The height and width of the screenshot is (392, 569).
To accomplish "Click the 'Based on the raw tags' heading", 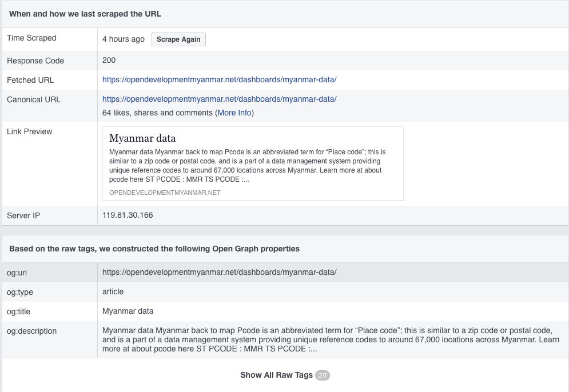I will tap(154, 249).
